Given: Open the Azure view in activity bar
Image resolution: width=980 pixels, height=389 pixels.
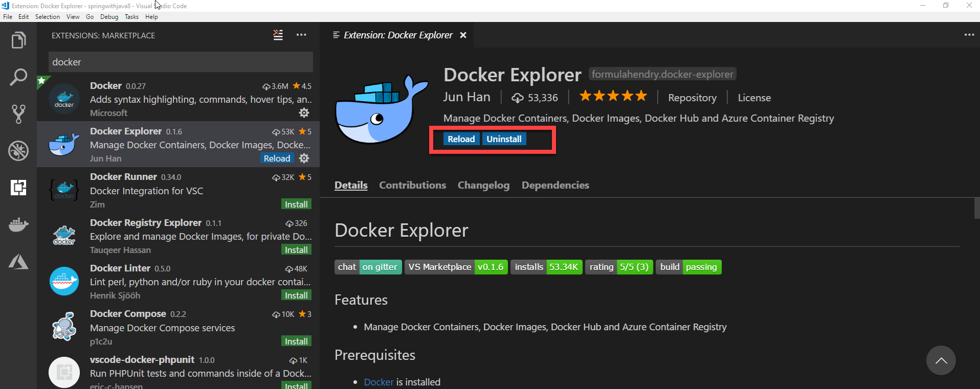Looking at the screenshot, I should pos(18,262).
